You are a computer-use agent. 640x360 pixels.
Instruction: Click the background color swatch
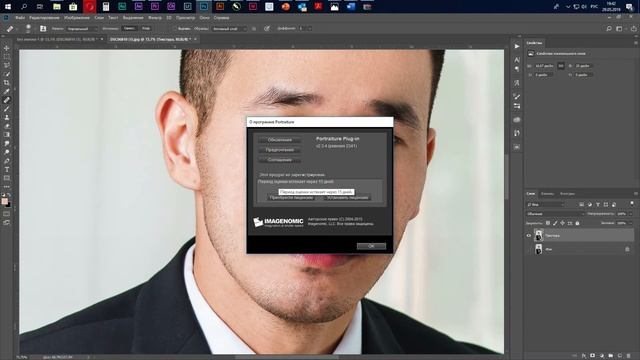[8, 204]
